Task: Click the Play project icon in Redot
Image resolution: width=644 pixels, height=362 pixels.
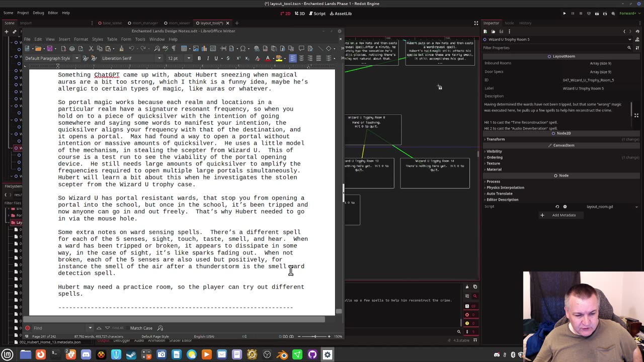Action: point(565,14)
